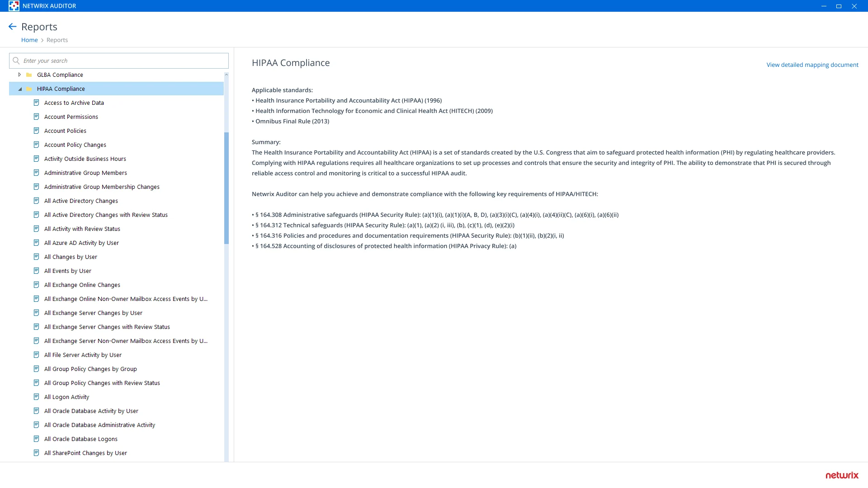
Task: Open All Active Directory Changes with Review Status
Action: point(106,215)
